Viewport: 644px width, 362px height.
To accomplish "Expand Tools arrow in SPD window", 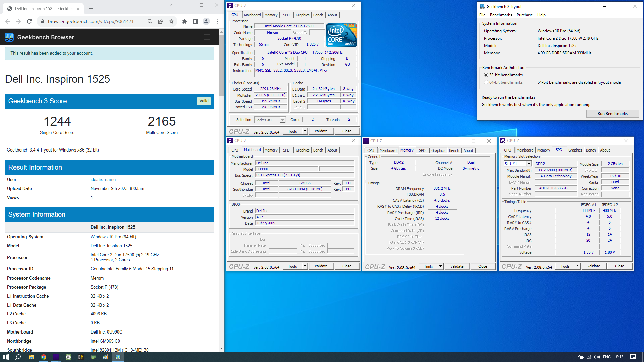I will click(578, 266).
